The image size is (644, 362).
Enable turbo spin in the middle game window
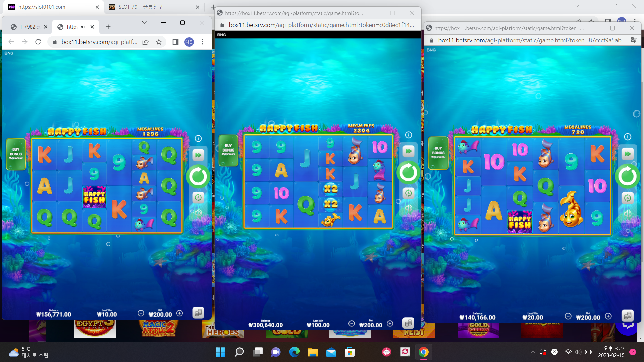[x=409, y=151]
